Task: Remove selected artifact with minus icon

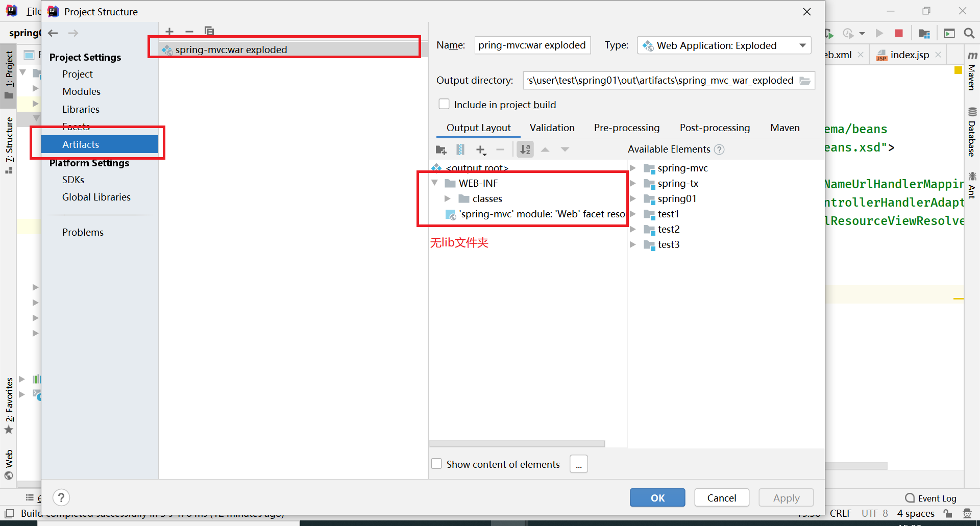Action: pos(189,32)
